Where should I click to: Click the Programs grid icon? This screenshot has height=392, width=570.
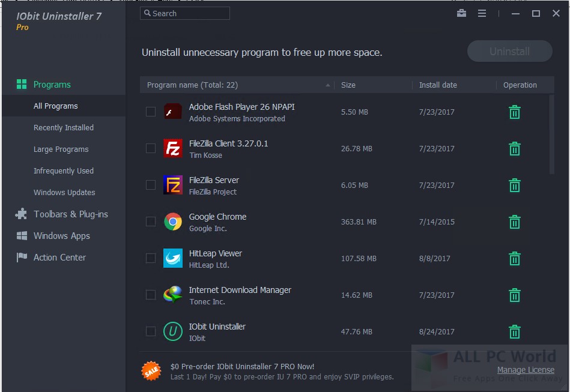[x=22, y=84]
